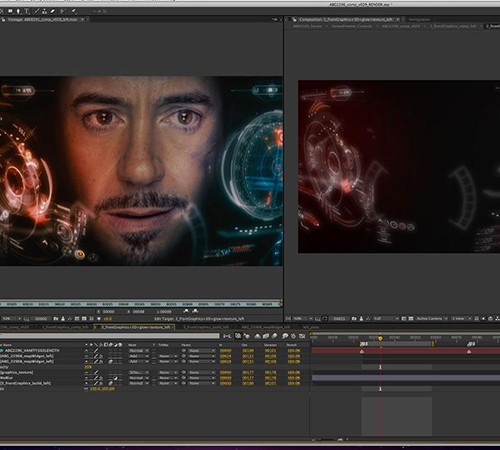Viewport: 500px width, 450px height.
Task: Set Out point button in Footage panel
Action: pos(129,312)
